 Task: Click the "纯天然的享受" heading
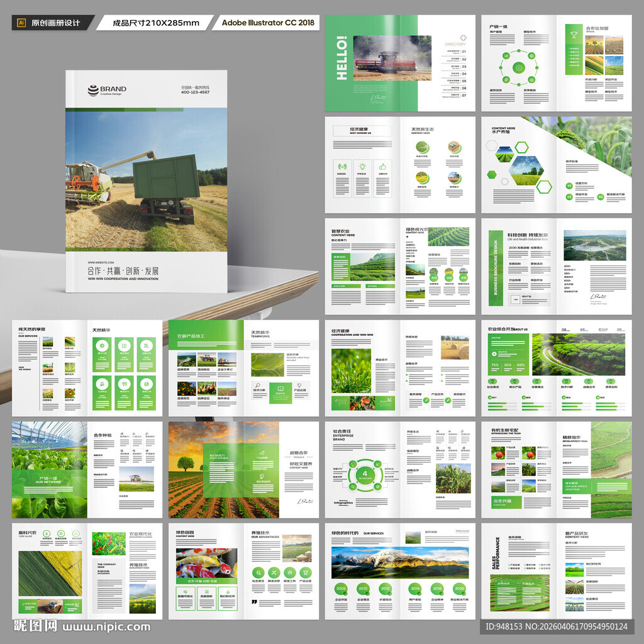31,330
